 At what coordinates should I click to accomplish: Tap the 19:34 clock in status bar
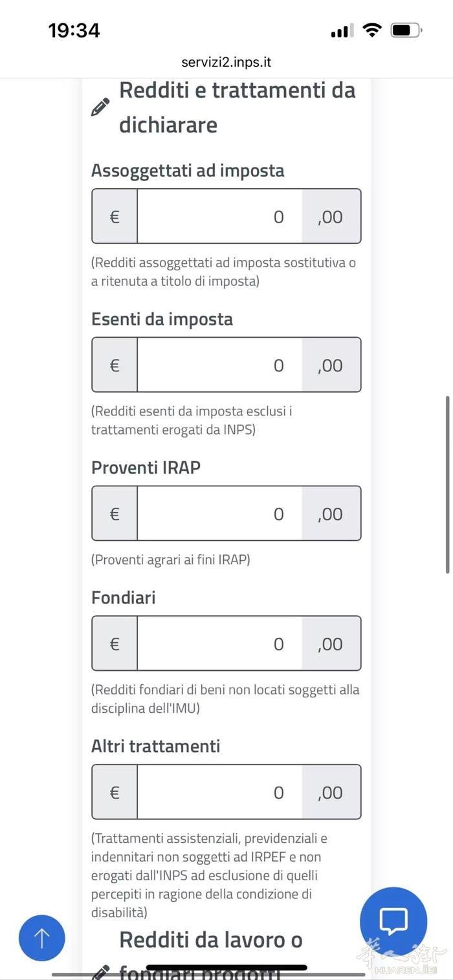[x=74, y=30]
